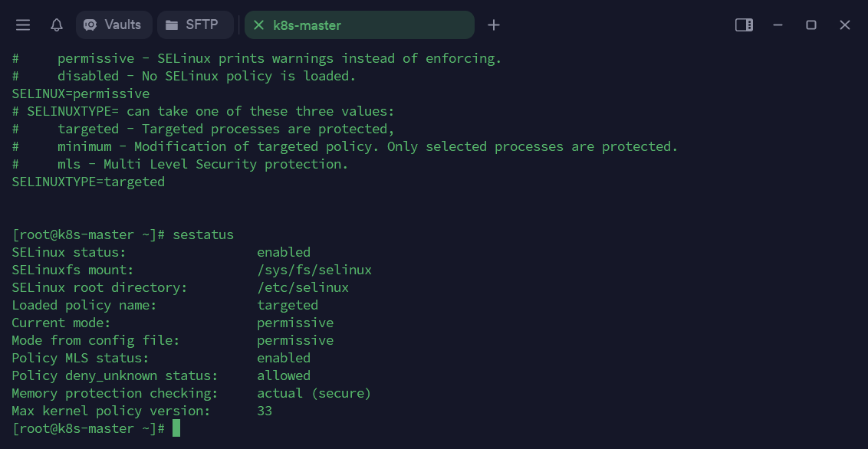Image resolution: width=868 pixels, height=449 pixels.
Task: Select the k8s-master session tab title
Action: point(307,25)
